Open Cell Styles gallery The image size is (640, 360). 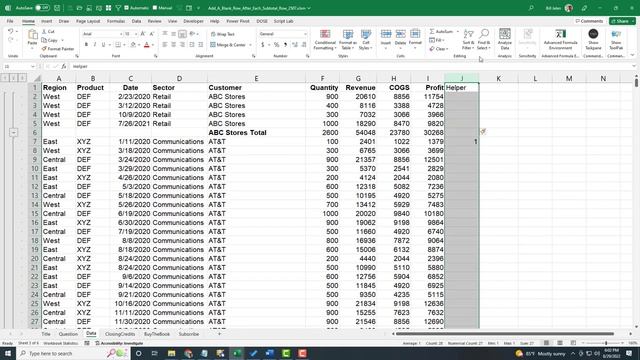(x=366, y=40)
